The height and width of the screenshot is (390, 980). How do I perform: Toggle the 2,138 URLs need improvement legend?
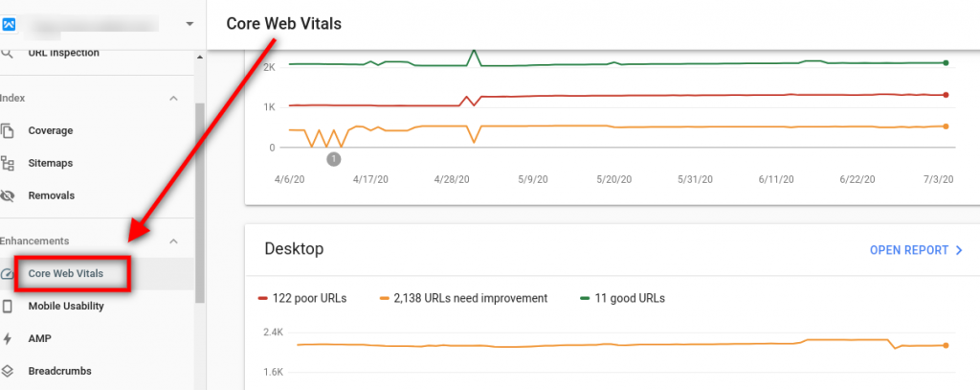(x=463, y=298)
